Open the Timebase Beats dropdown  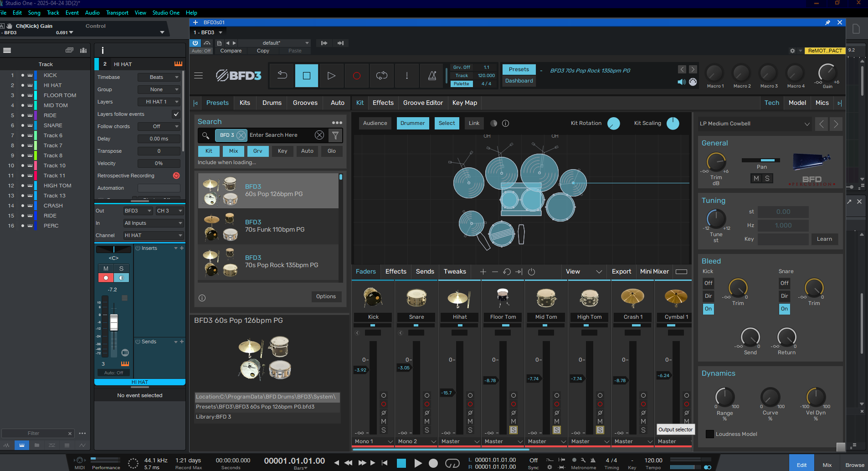point(159,77)
